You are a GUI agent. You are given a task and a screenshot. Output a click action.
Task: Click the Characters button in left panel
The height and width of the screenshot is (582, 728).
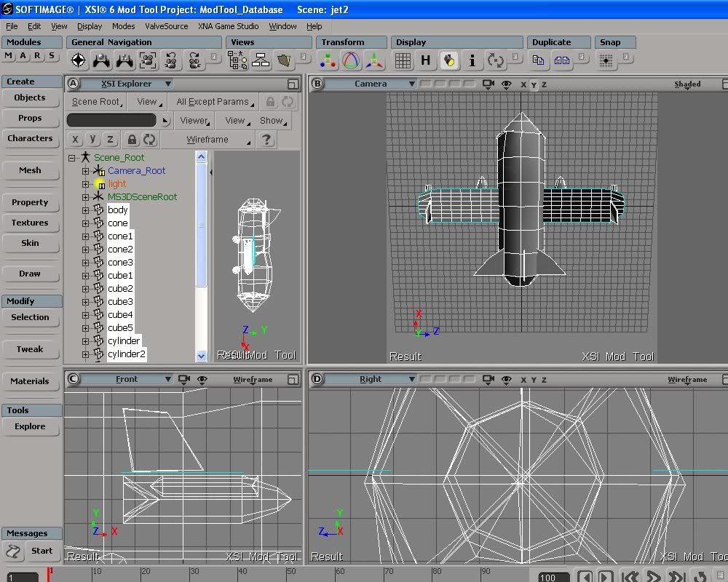click(30, 138)
